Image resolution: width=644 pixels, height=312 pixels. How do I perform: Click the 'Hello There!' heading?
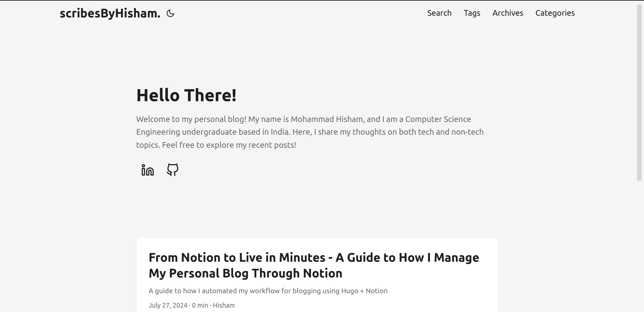[186, 95]
